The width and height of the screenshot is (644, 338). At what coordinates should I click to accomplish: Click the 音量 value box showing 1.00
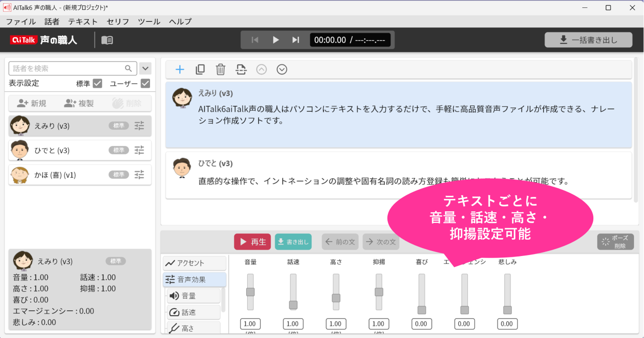pyautogui.click(x=250, y=324)
